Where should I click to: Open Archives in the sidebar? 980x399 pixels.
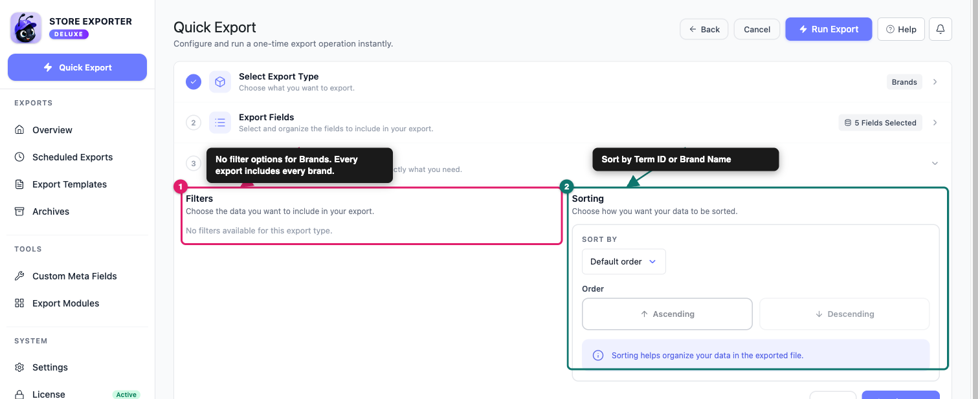click(50, 211)
